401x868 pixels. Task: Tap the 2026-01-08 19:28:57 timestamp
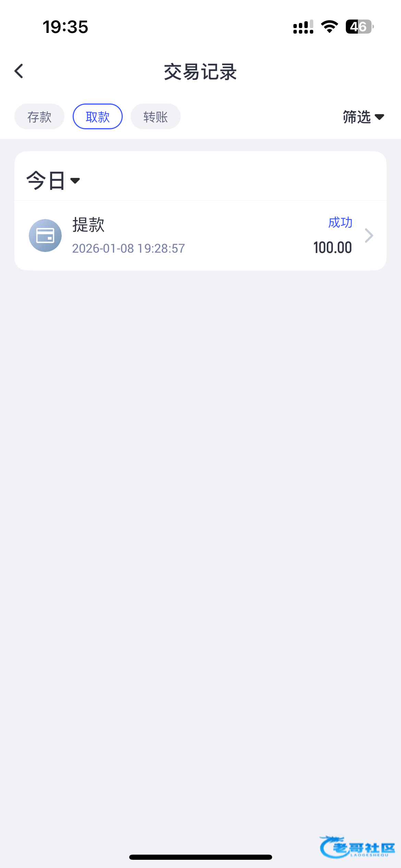coord(129,249)
